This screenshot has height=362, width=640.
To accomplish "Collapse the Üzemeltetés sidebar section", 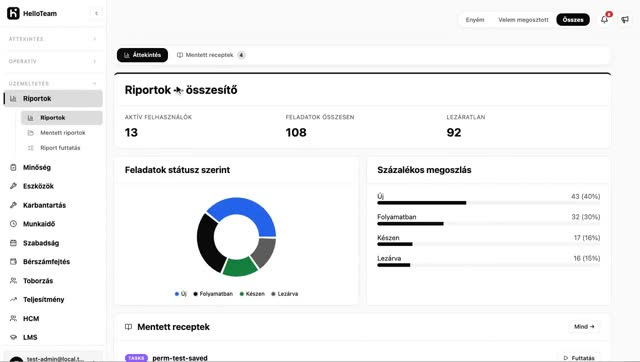I will pos(53,83).
